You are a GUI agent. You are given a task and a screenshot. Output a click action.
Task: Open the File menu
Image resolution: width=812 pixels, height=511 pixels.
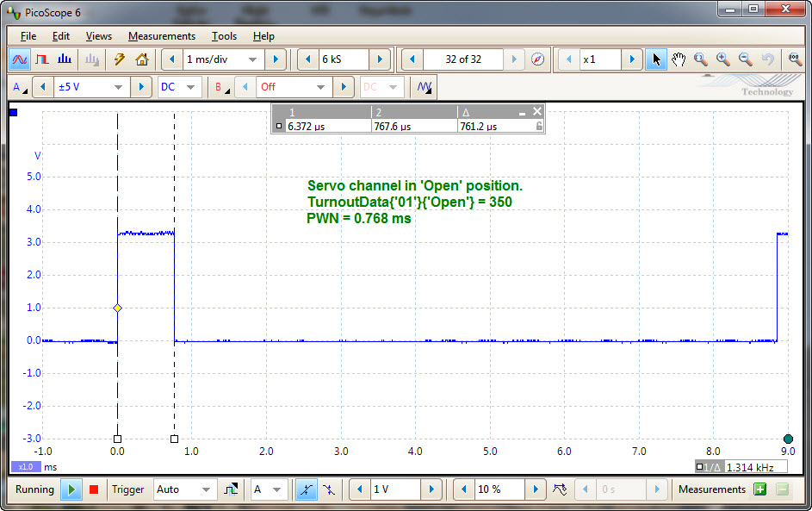(28, 36)
